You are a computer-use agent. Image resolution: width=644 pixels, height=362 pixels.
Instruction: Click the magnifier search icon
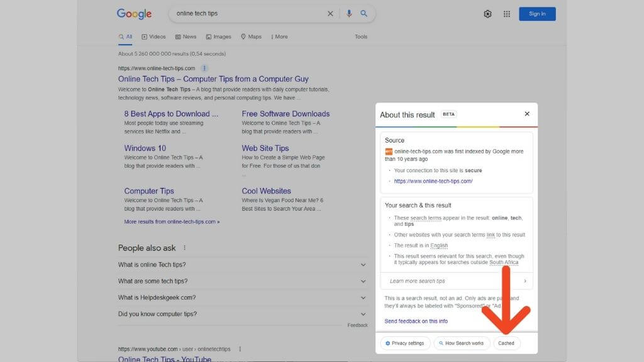click(364, 14)
